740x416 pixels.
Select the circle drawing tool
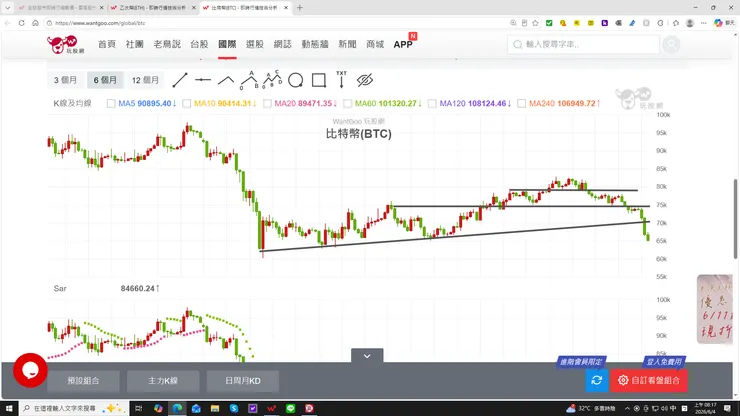point(295,80)
